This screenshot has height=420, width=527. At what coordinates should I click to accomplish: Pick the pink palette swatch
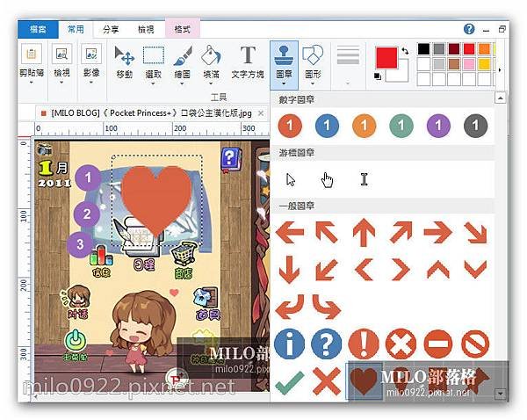point(469,64)
